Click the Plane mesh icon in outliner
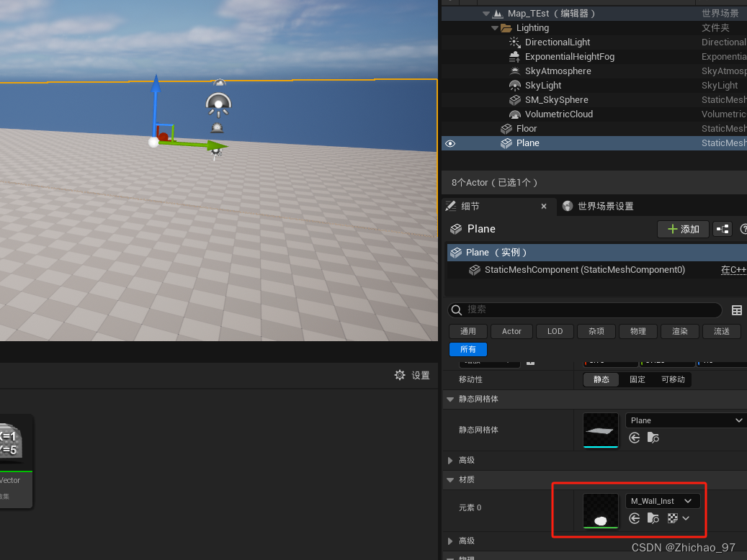 click(506, 143)
